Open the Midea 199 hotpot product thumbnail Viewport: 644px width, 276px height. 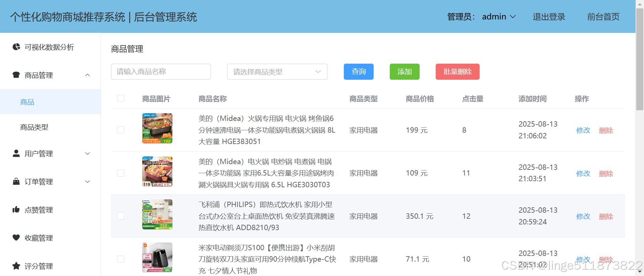157,128
